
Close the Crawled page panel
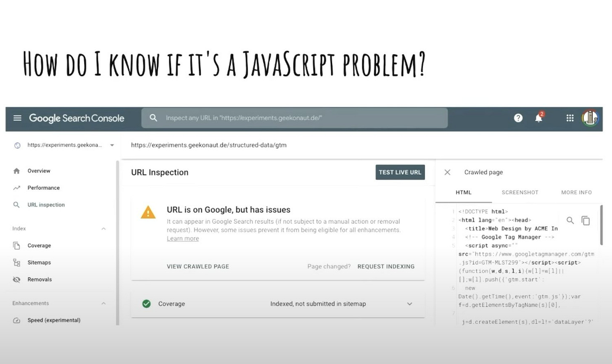pos(447,172)
